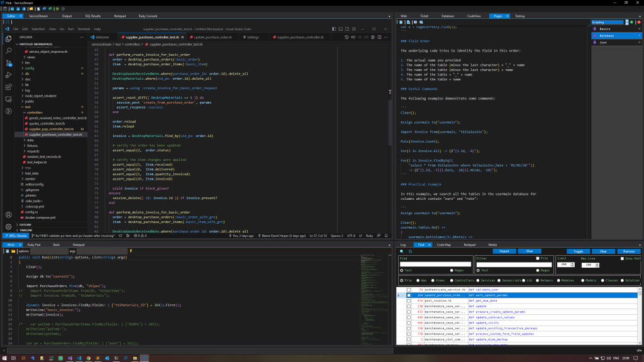Click into the options input in the Work panel

pos(49,251)
